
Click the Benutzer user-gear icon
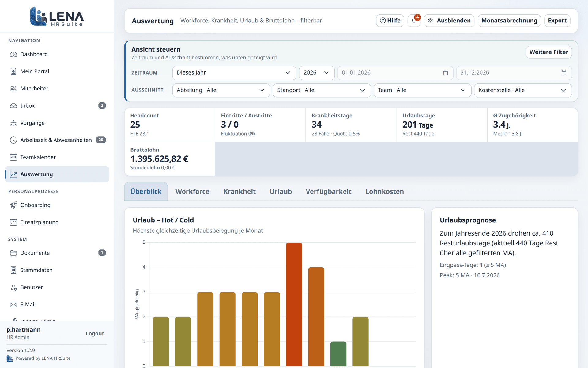[x=13, y=287]
